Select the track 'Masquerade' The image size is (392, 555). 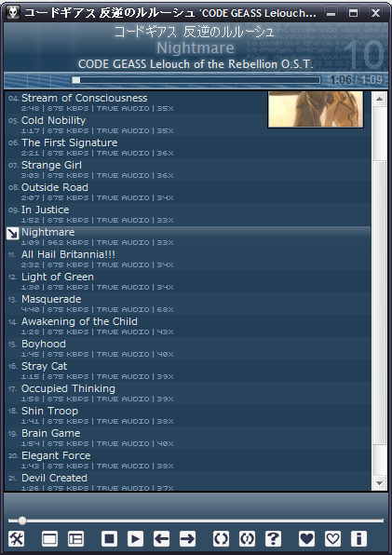(188, 304)
